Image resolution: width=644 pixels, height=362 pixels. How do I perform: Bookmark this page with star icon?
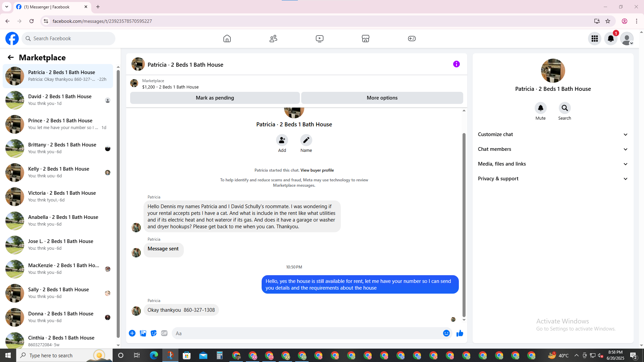tap(608, 21)
